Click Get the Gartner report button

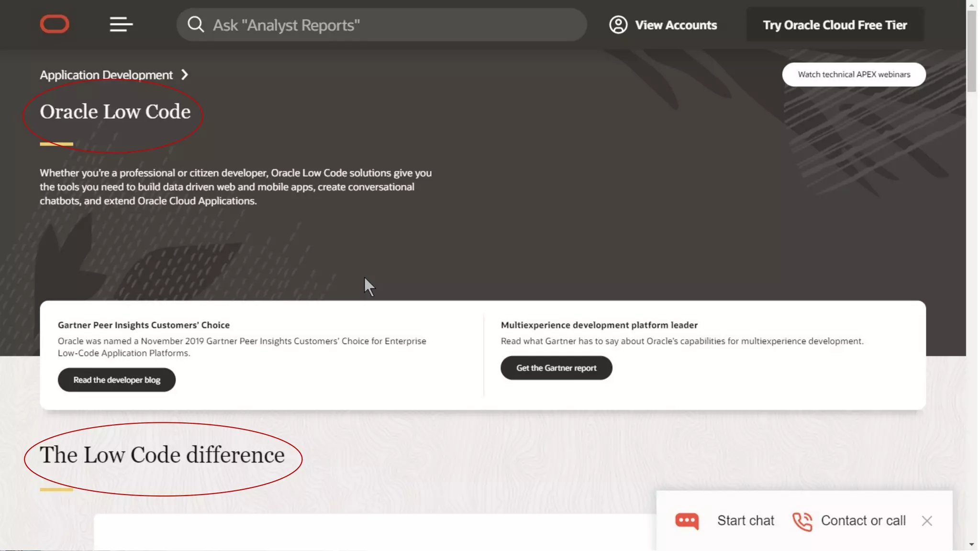click(x=556, y=368)
